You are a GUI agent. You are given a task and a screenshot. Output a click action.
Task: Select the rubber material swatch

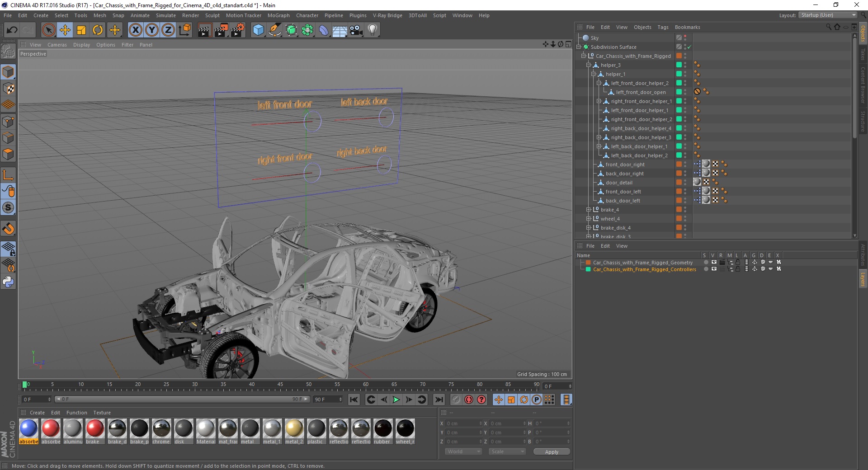382,432
